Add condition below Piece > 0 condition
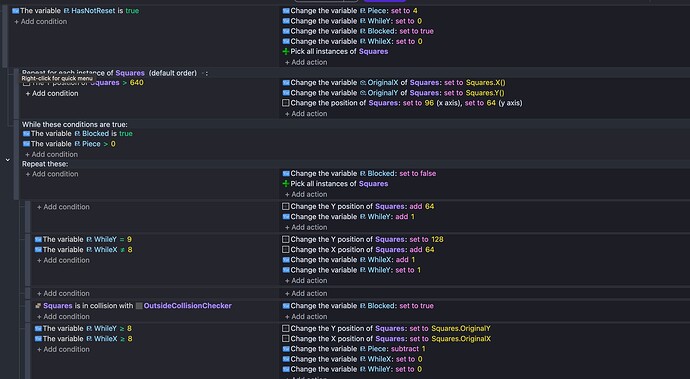 tap(51, 155)
